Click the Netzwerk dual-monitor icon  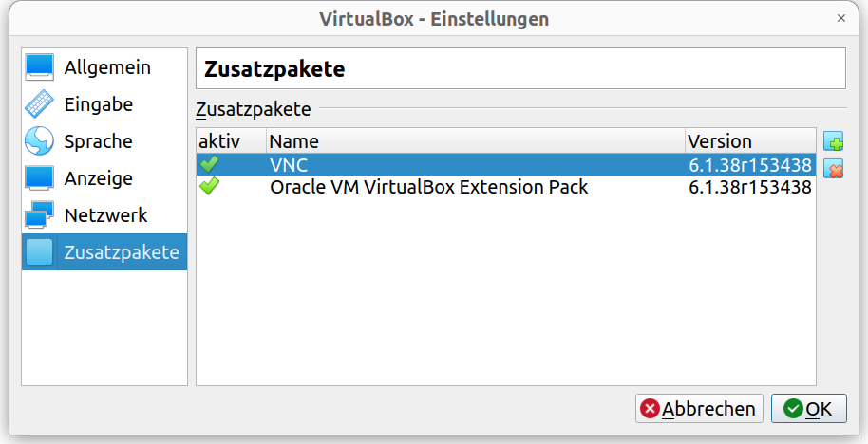39,215
